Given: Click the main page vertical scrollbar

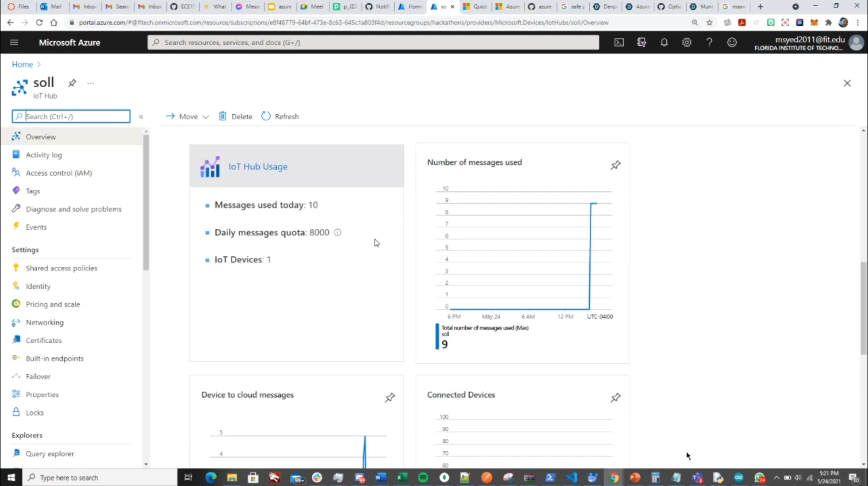Looking at the screenshot, I should 864,308.
